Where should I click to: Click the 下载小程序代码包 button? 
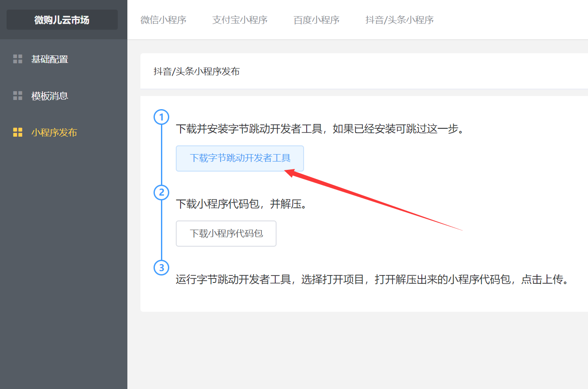tap(226, 233)
